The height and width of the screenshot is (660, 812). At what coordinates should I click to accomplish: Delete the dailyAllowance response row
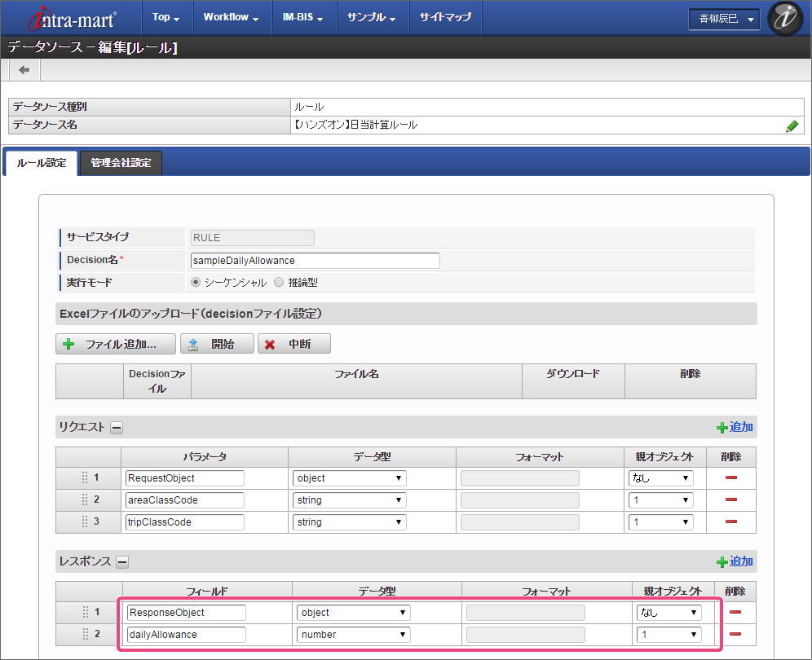[x=735, y=634]
